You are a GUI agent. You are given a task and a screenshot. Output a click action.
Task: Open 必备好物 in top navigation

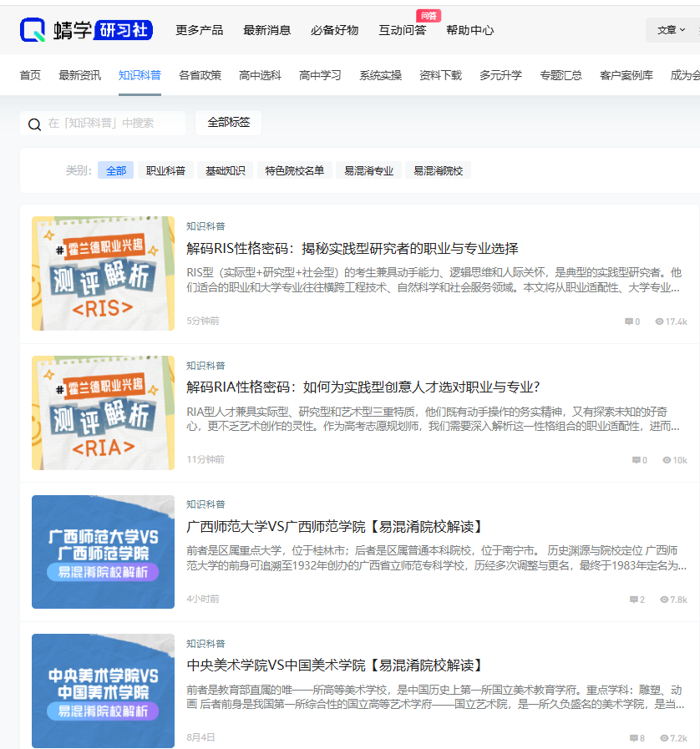click(x=334, y=30)
